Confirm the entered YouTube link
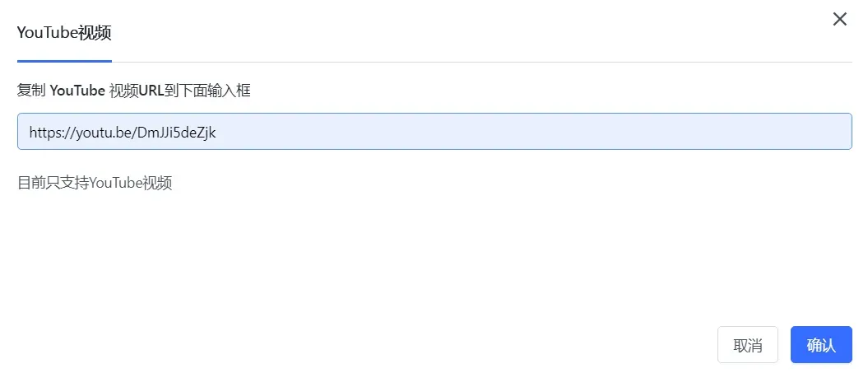Screen dimensions: 868x373 pos(820,345)
